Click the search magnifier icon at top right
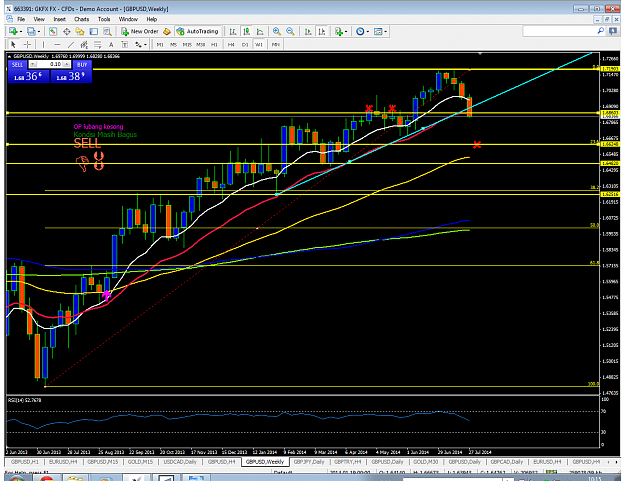 601,31
